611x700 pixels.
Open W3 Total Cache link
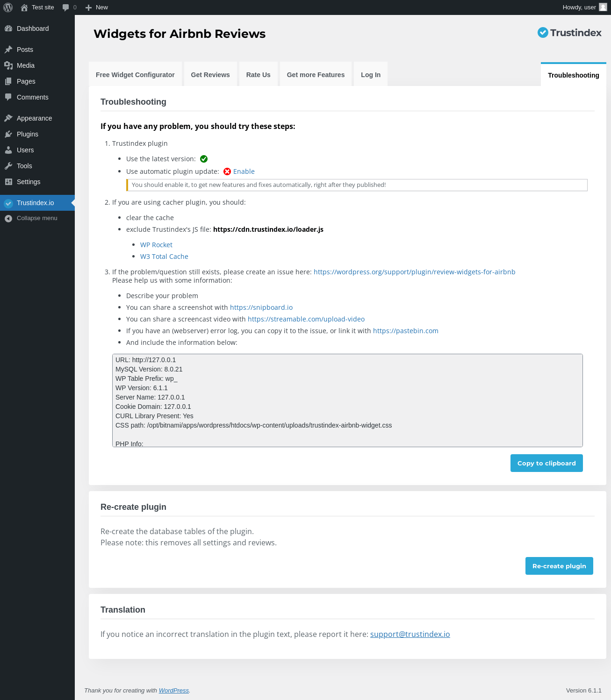pos(164,257)
